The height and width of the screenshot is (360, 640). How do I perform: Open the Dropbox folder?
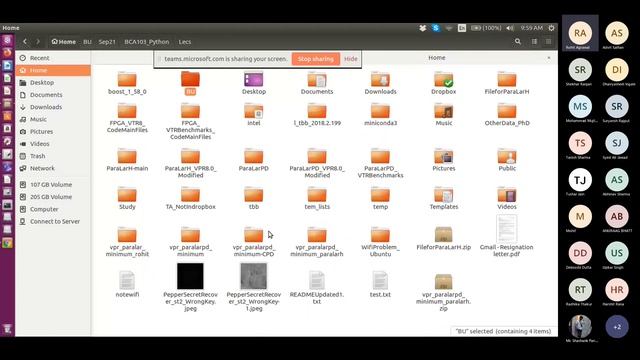444,79
